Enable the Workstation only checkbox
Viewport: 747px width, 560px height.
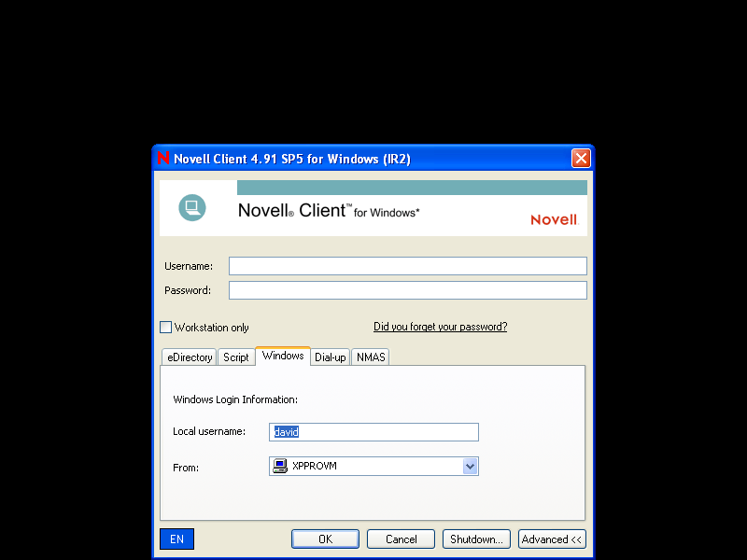tap(166, 328)
